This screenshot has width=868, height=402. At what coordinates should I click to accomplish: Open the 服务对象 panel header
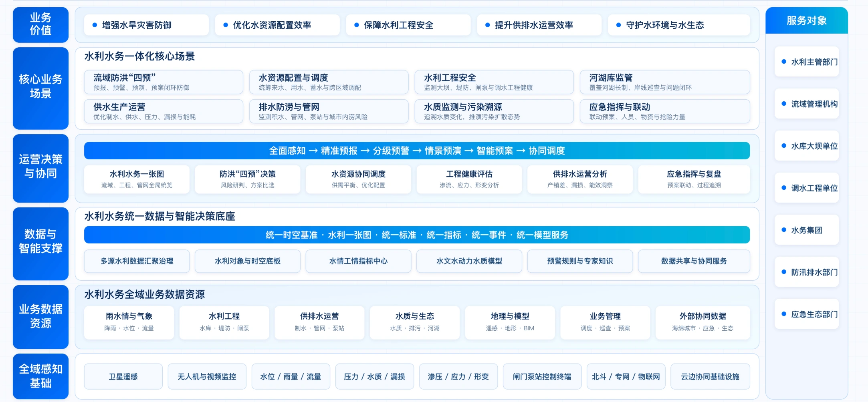807,20
